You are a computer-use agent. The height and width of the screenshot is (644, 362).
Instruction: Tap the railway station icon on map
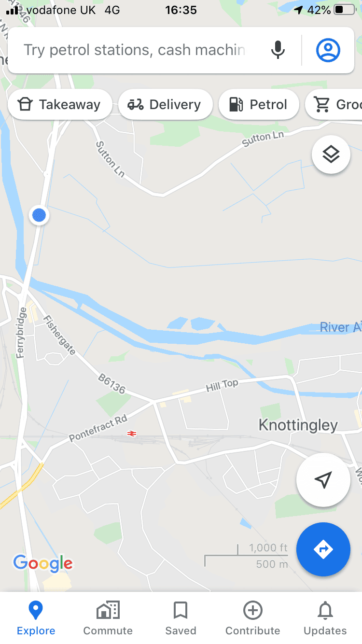(x=131, y=434)
